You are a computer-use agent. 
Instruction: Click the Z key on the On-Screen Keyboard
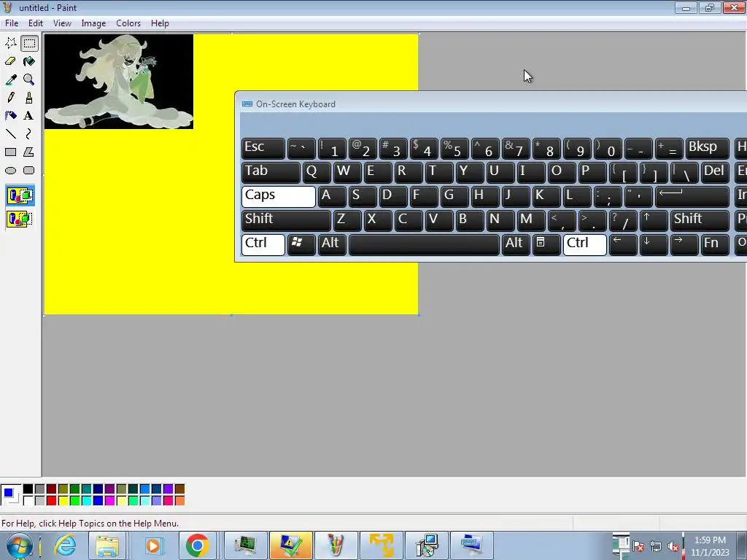point(347,220)
